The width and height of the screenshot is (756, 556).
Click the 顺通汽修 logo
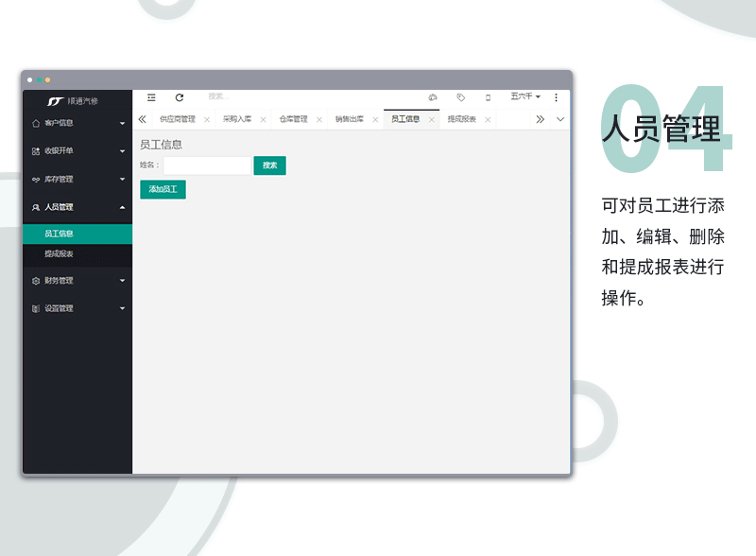click(x=74, y=100)
